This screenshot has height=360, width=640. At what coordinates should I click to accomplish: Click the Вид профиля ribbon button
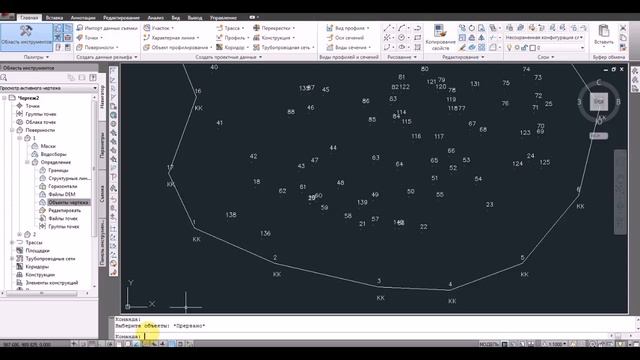(x=348, y=28)
